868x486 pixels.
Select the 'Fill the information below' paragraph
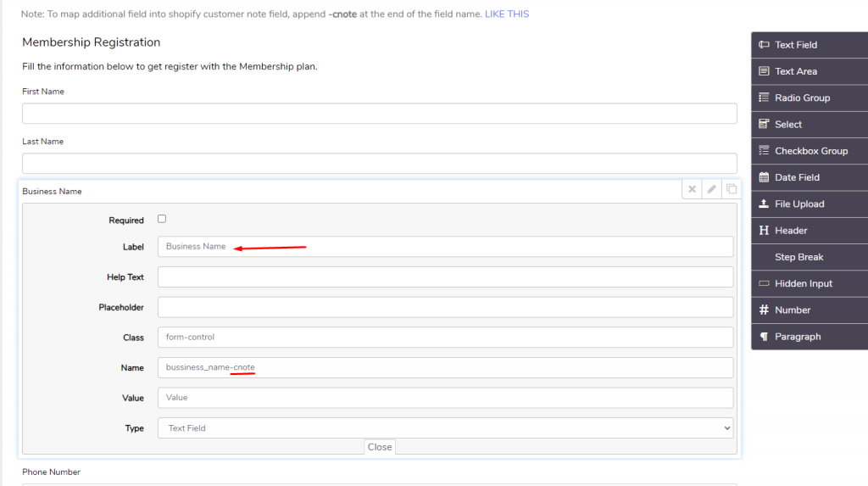click(170, 66)
